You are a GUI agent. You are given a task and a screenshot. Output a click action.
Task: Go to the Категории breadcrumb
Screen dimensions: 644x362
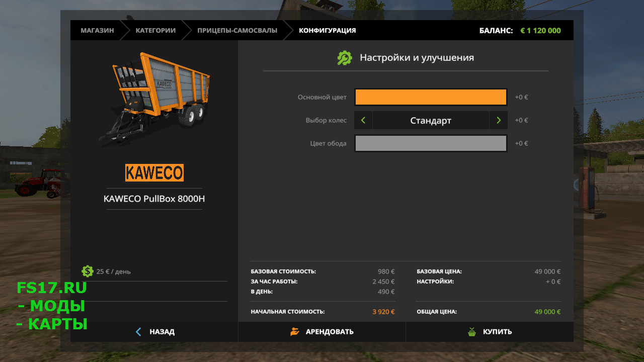coord(155,30)
